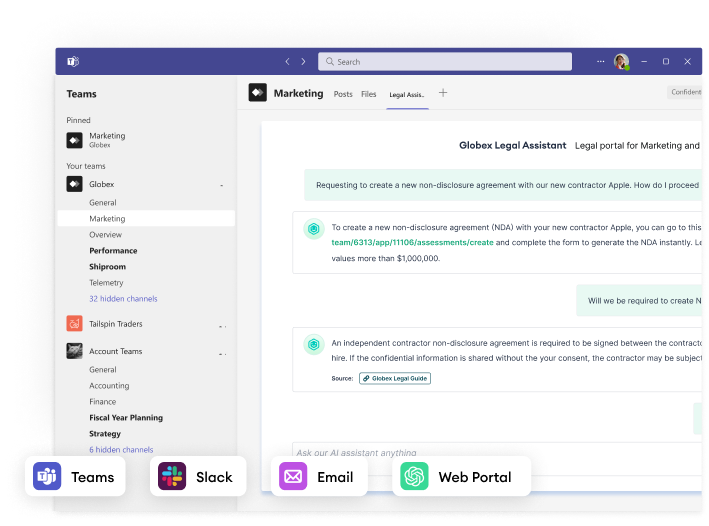Open the Shiproom channel
The width and height of the screenshot is (709, 526).
(x=108, y=267)
